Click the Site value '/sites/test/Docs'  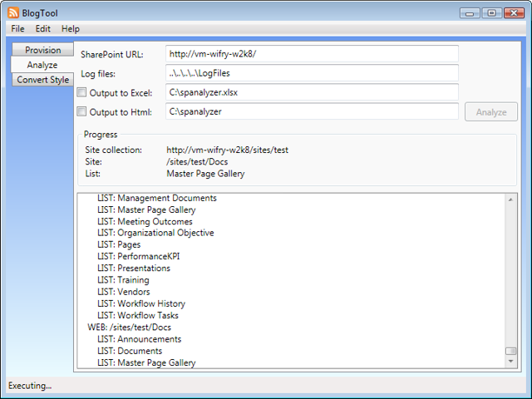pyautogui.click(x=197, y=162)
